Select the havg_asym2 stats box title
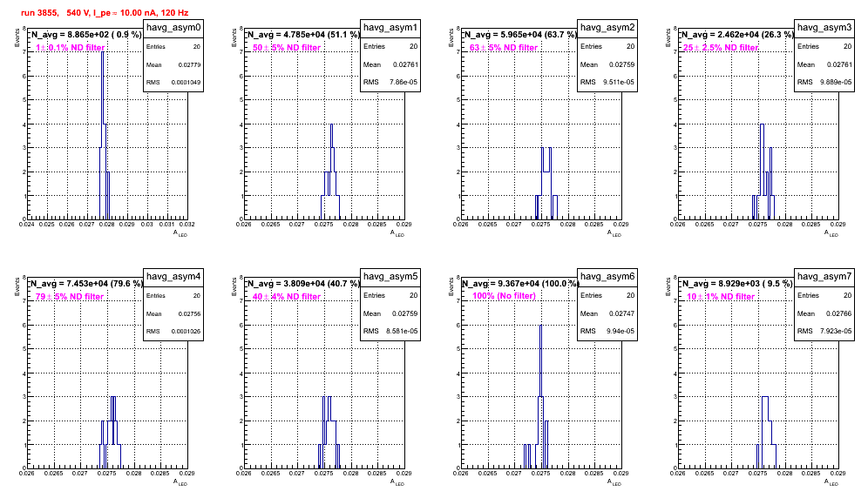Image resolution: width=868 pixels, height=498 pixels. click(607, 28)
